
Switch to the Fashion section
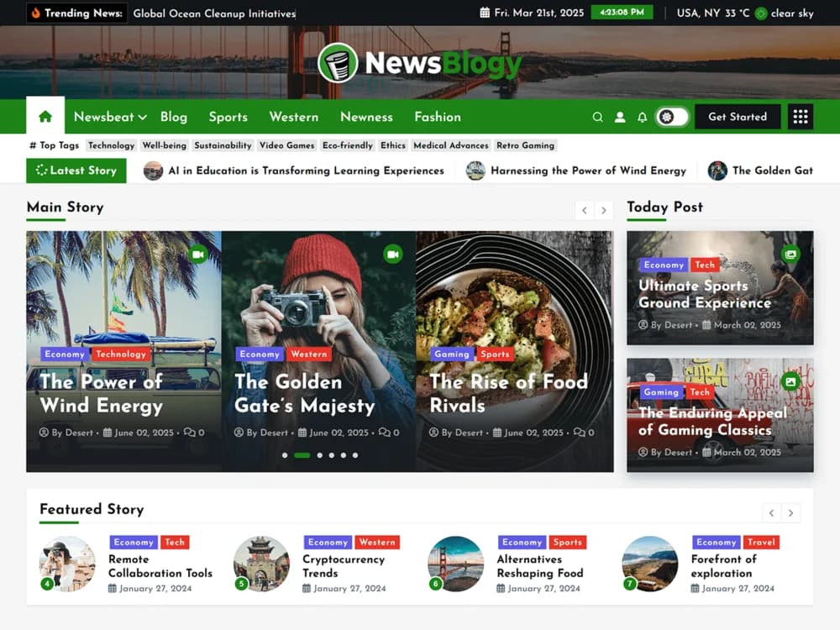click(437, 117)
